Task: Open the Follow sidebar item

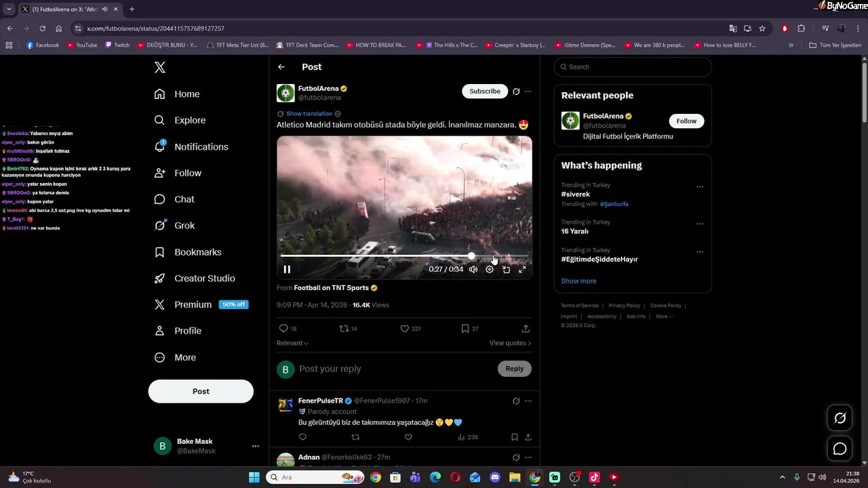Action: point(178,173)
